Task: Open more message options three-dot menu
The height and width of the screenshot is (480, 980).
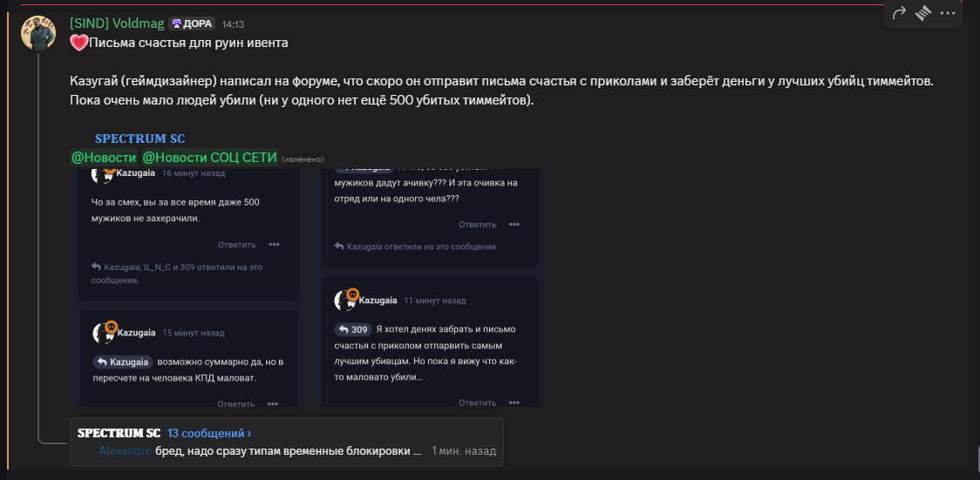Action: tap(949, 13)
